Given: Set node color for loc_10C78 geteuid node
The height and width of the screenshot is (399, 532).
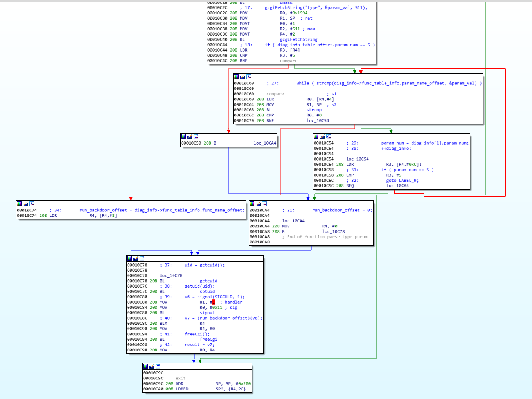Looking at the screenshot, I should [x=129, y=258].
